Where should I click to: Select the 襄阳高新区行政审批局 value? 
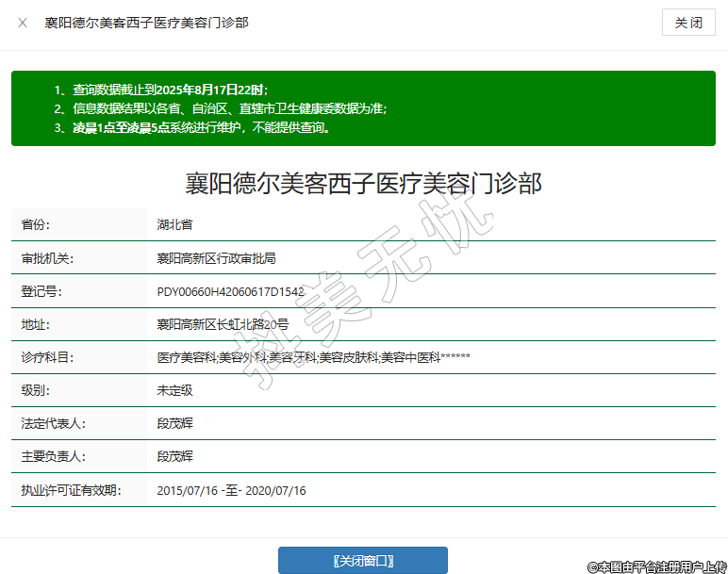[x=216, y=258]
